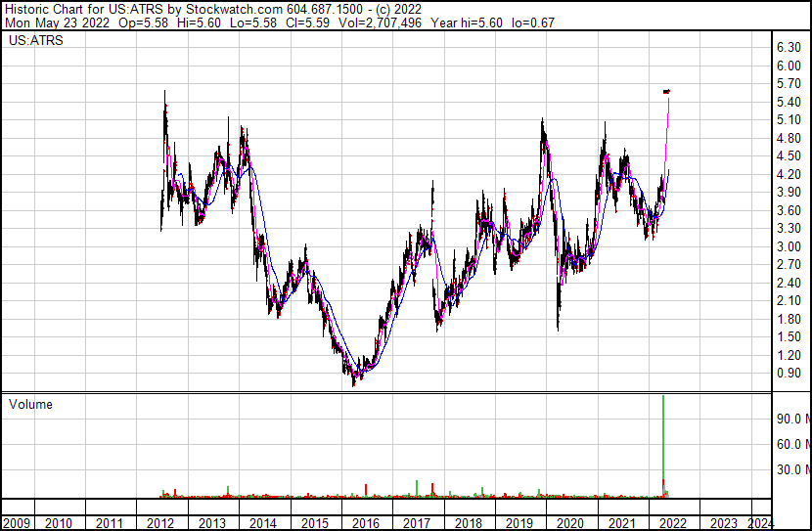812x531 pixels.
Task: Click the 2009 year label on axis
Action: point(16,523)
